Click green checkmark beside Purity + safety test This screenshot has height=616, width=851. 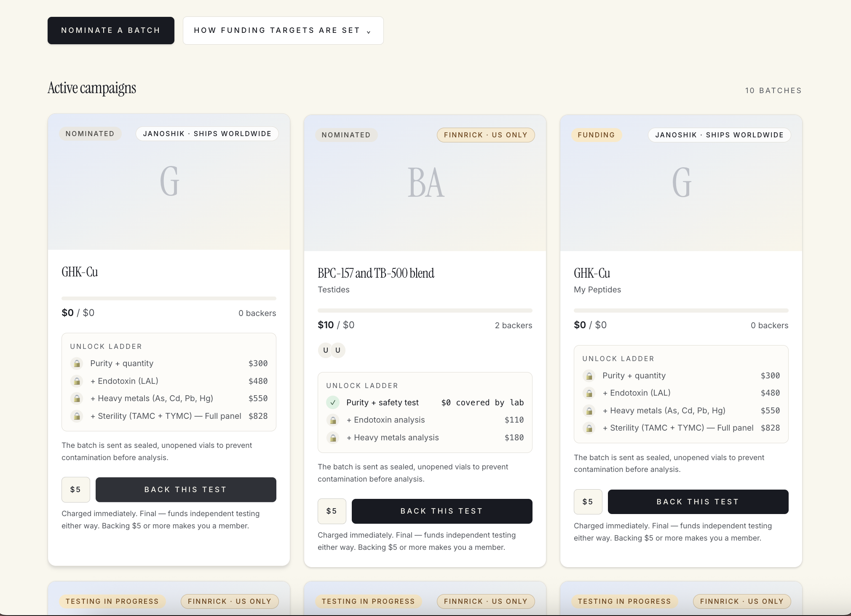tap(333, 402)
